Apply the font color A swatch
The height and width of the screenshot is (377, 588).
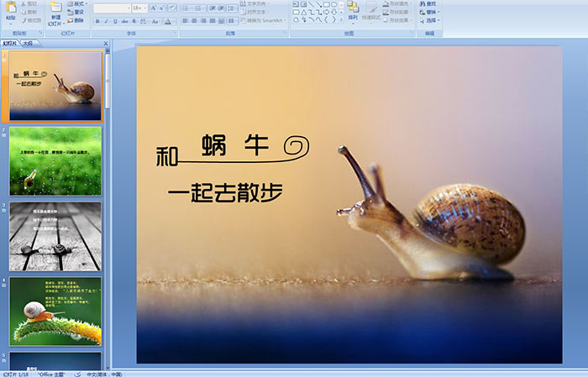168,21
